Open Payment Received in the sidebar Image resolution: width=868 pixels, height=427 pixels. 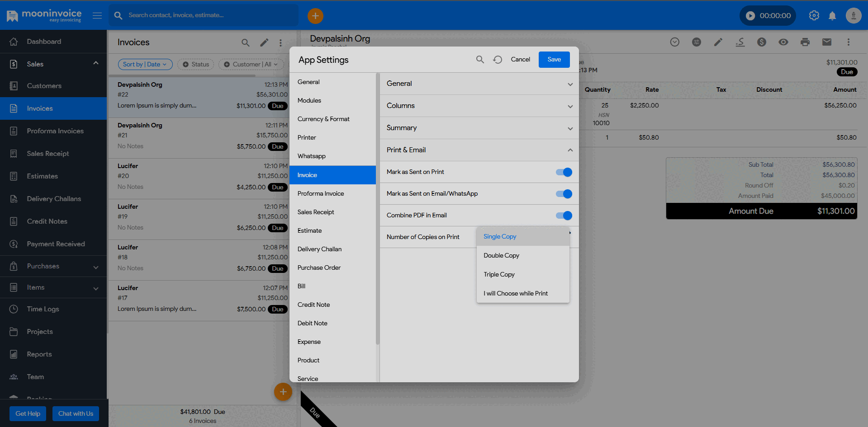click(53, 244)
